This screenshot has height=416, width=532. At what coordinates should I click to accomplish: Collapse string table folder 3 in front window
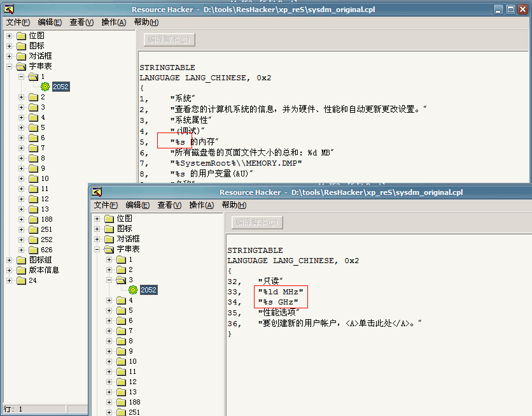pos(109,280)
